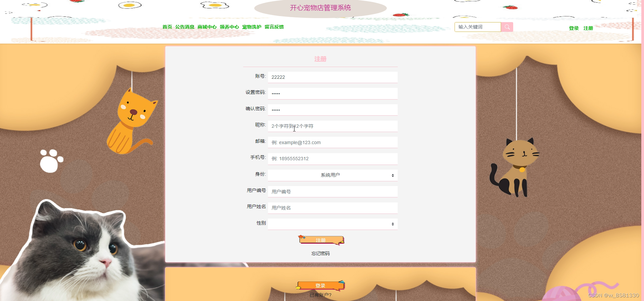Click the 用户姓名 input field
Image resolution: width=644 pixels, height=301 pixels.
tap(333, 208)
